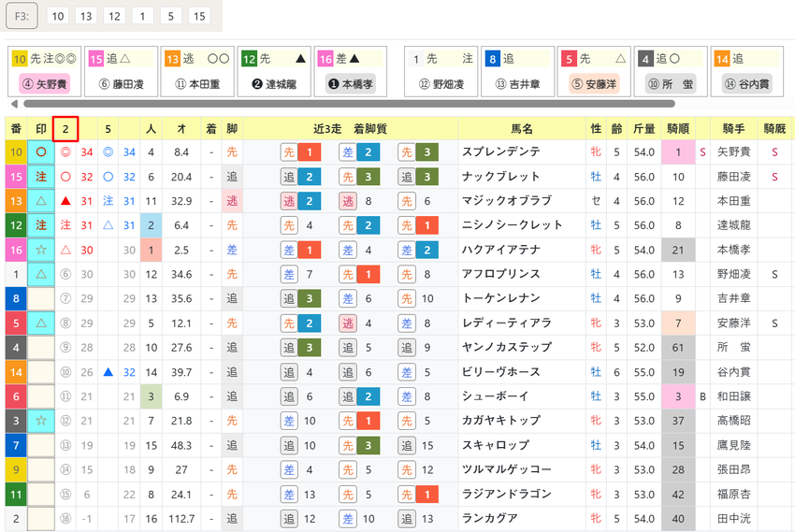Open horse card 8 吉井章

[x=517, y=71]
